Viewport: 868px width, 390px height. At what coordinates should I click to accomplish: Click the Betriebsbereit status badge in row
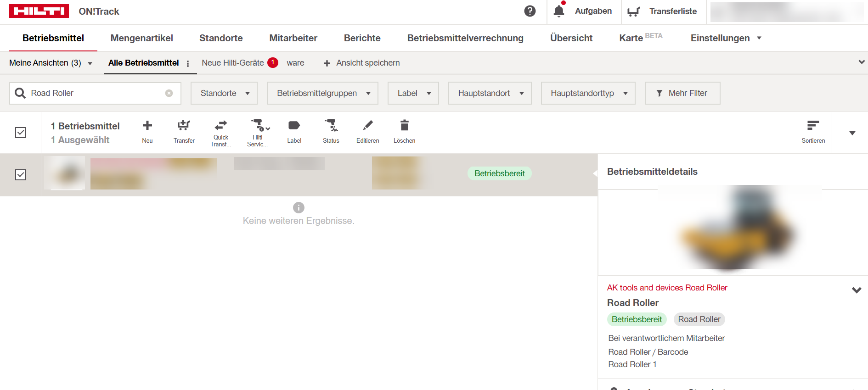point(500,173)
